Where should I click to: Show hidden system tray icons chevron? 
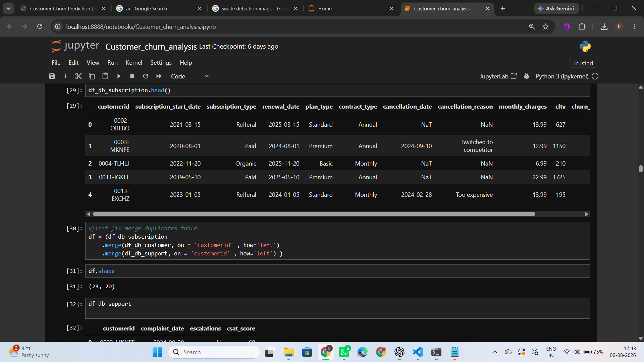tap(494, 352)
